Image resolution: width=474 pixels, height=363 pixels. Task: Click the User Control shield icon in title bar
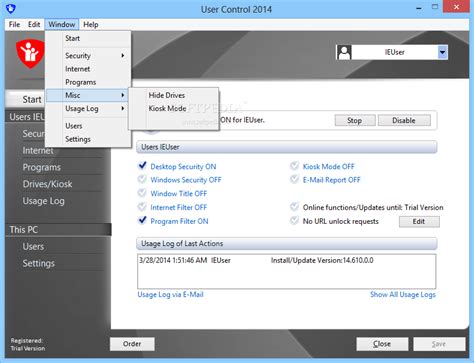coord(11,8)
